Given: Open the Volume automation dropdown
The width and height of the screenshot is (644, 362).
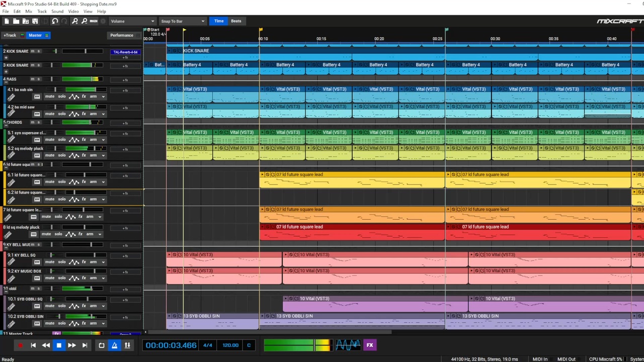Looking at the screenshot, I should click(x=132, y=21).
